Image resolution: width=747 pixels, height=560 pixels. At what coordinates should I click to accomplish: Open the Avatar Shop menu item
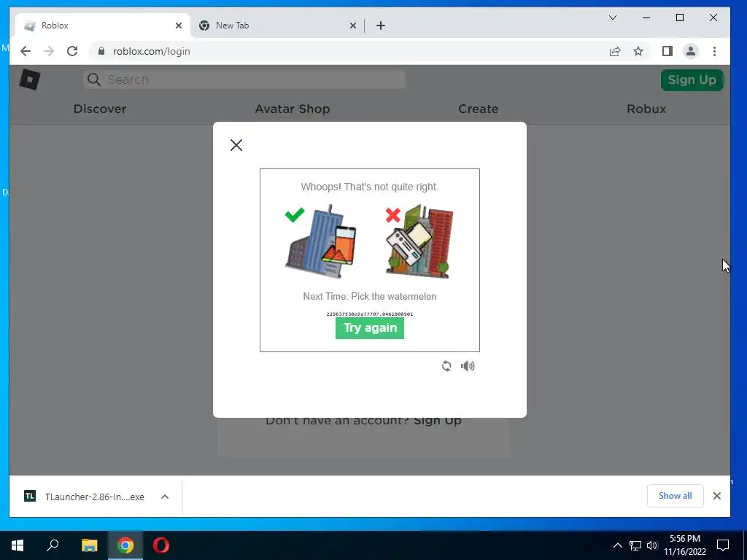pos(293,109)
